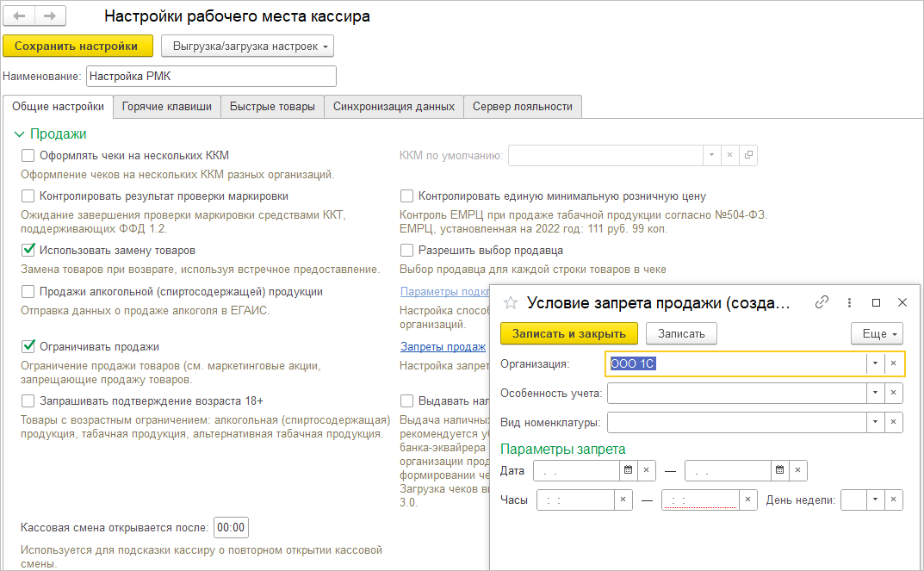924x571 pixels.
Task: Copy the link using the chain icon
Action: 822,302
